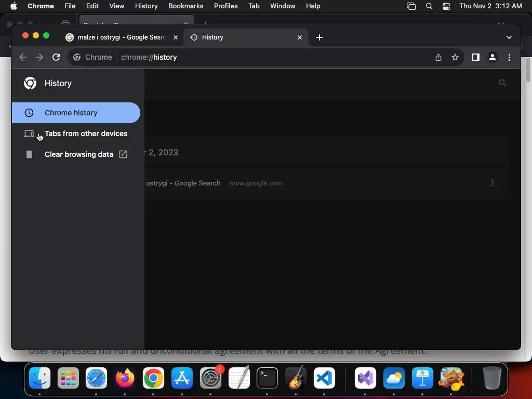Viewport: 532px width, 399px height.
Task: Open Spotlight search in the menu bar
Action: pos(429,6)
